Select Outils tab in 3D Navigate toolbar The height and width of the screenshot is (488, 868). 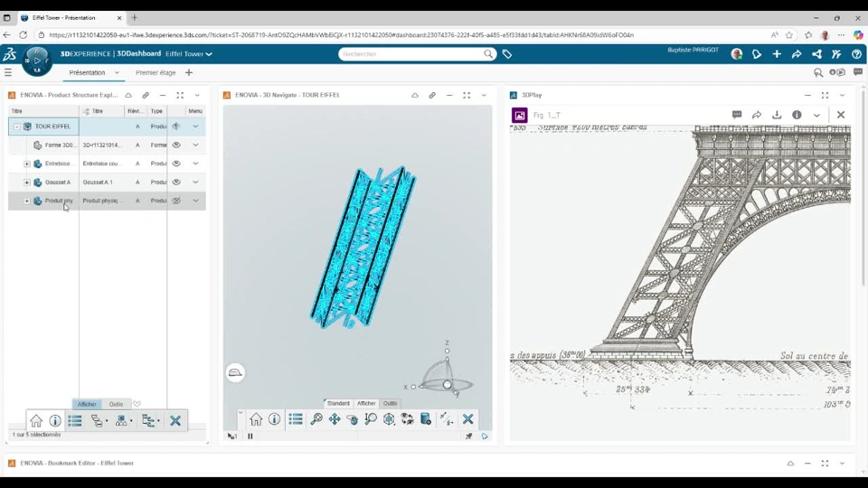[x=391, y=403]
